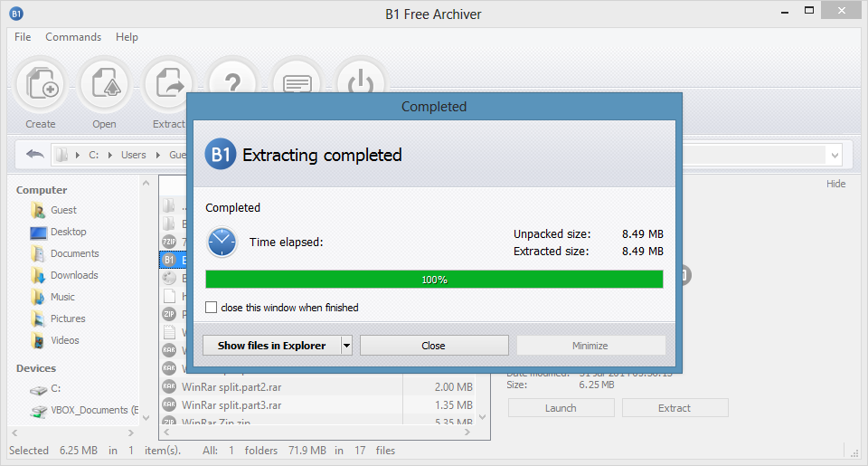Click the Pictures folder icon in sidebar
The width and height of the screenshot is (868, 466).
38,319
